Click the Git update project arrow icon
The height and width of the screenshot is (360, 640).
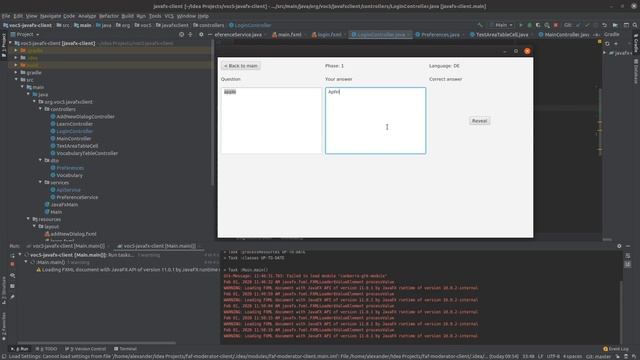point(578,25)
